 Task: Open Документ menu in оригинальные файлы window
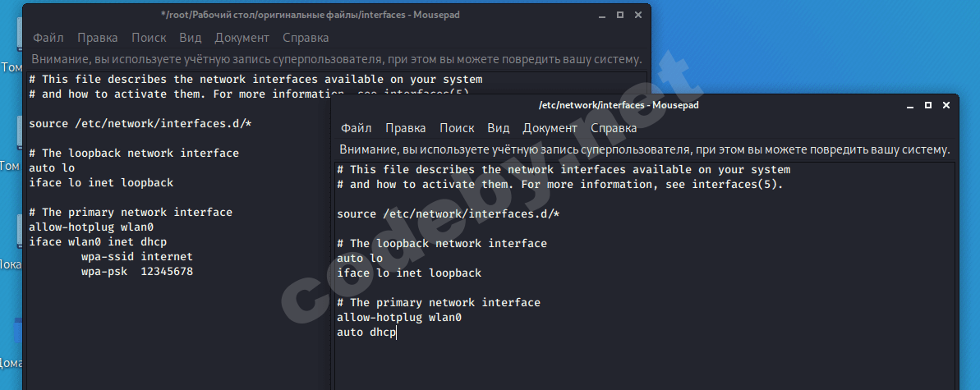[x=242, y=38]
